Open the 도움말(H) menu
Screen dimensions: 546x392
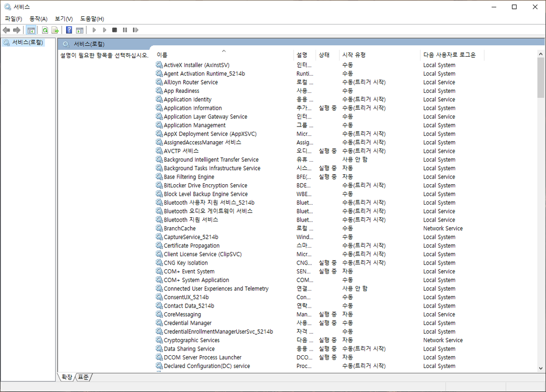coord(92,19)
